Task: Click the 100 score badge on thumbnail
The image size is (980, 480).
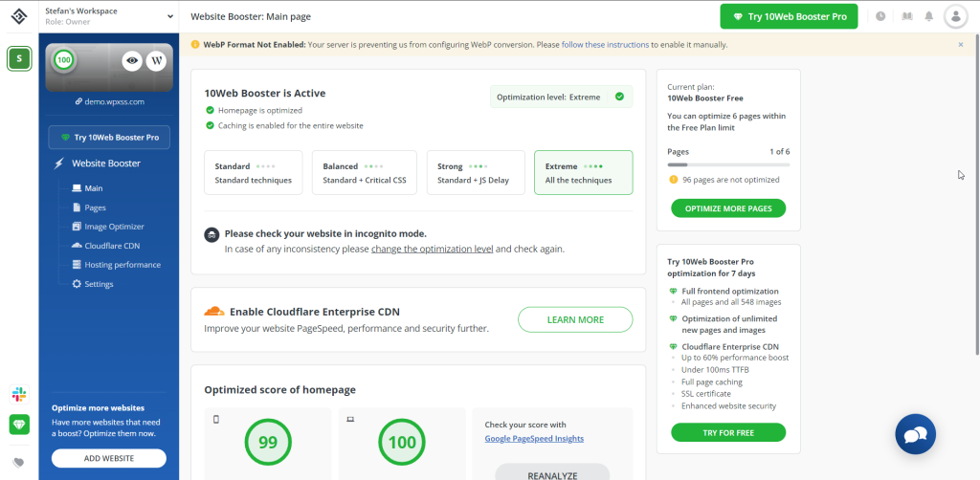Action: click(x=63, y=60)
